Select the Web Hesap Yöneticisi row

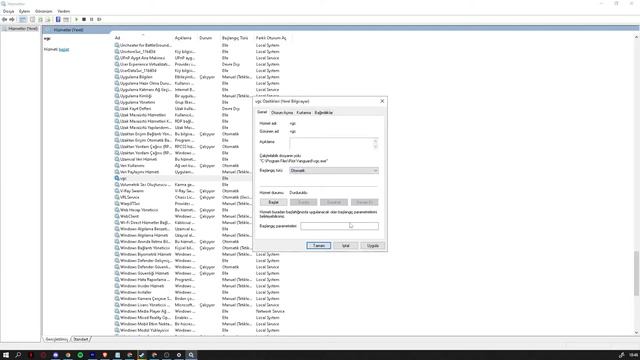click(183, 210)
